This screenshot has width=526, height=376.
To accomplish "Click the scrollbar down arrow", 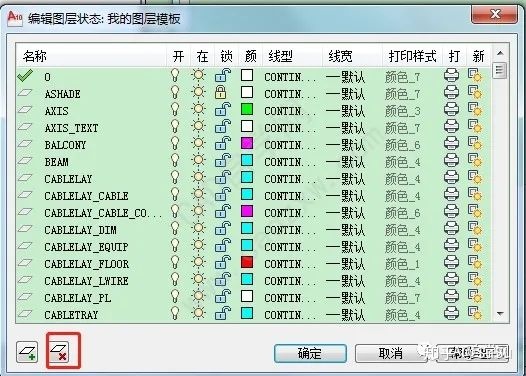I will 500,314.
